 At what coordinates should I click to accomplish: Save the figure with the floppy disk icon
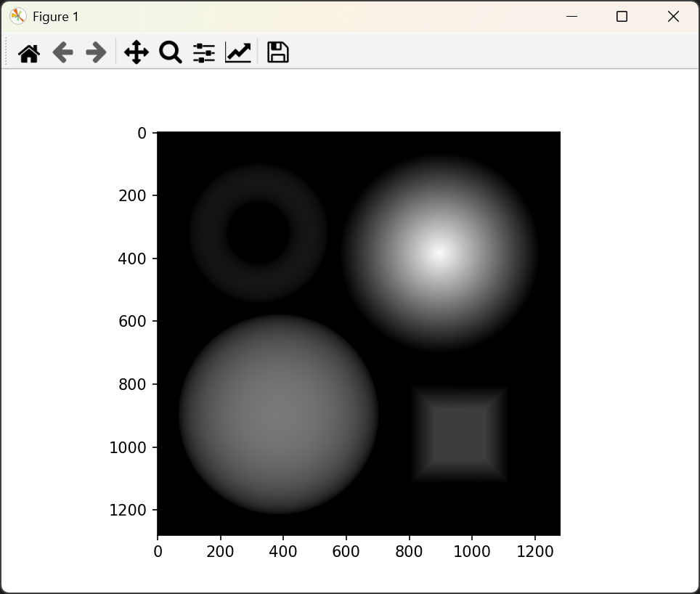(278, 53)
